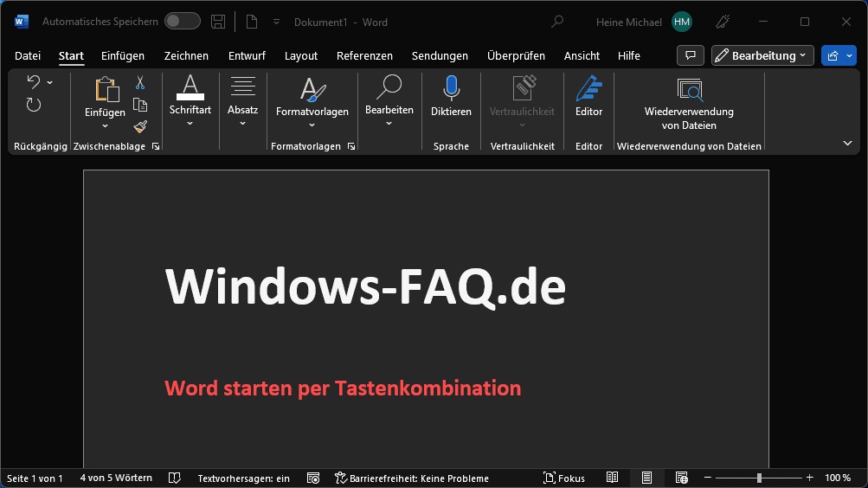The height and width of the screenshot is (488, 868).
Task: Click the macro recording icon in status bar
Action: coord(313,478)
